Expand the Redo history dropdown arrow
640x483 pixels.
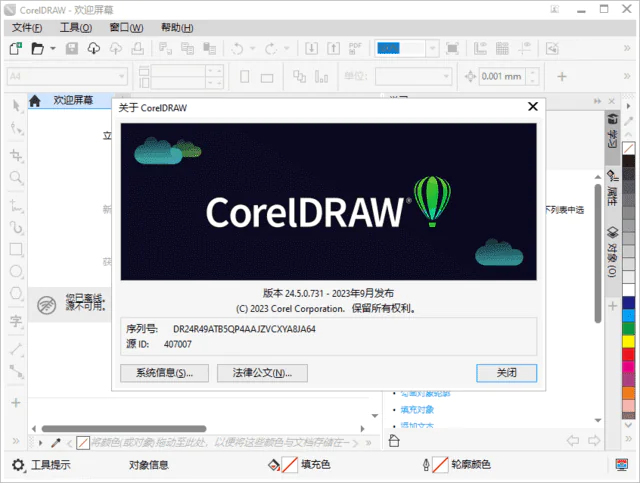pos(287,49)
